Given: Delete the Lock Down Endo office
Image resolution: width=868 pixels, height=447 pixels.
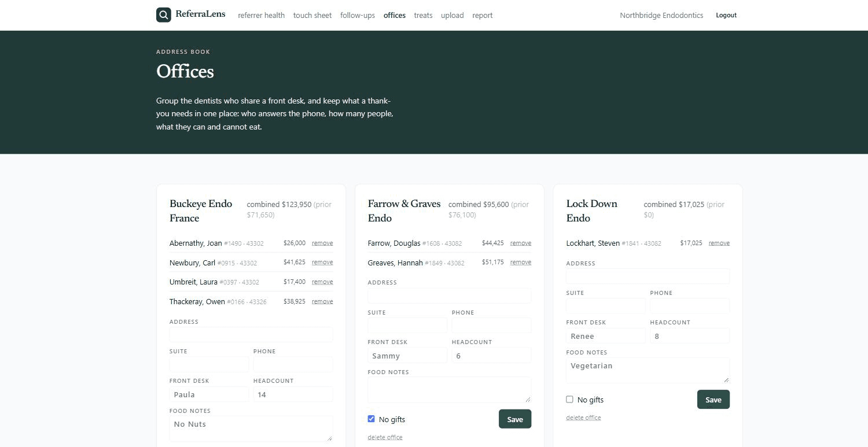Looking at the screenshot, I should click(x=583, y=418).
